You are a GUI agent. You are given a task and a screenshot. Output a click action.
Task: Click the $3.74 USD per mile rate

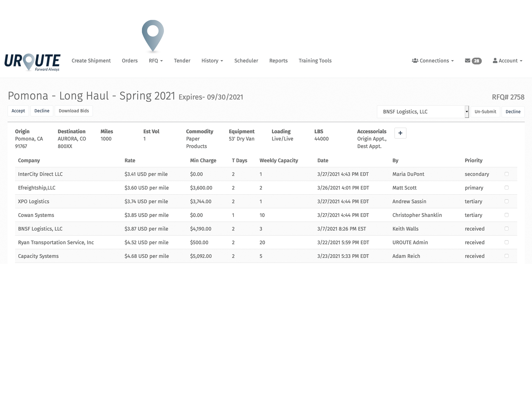[x=146, y=201]
